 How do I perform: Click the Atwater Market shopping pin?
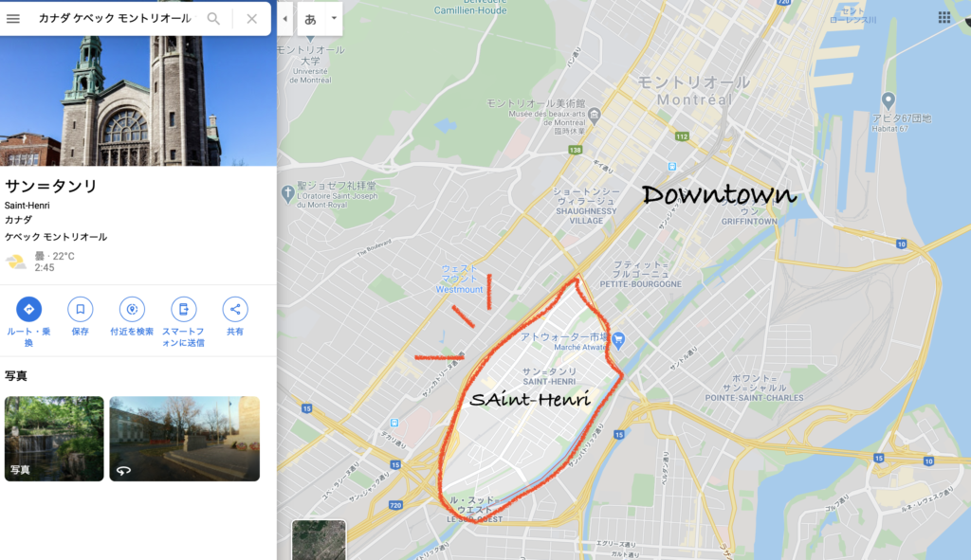pos(617,339)
